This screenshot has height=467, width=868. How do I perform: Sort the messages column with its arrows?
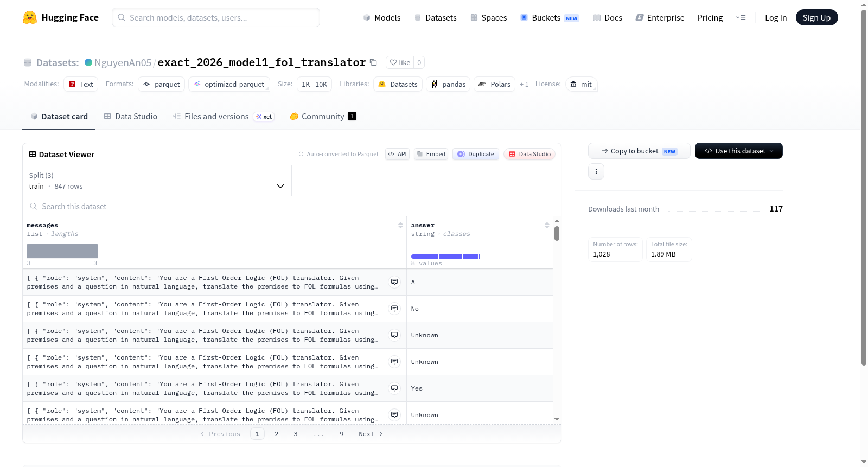coord(400,225)
